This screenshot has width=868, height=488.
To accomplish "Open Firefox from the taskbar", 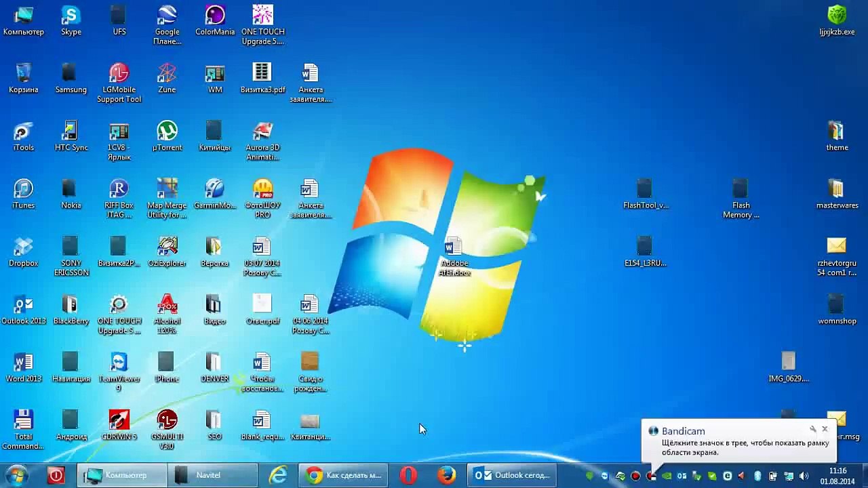I will tap(446, 475).
